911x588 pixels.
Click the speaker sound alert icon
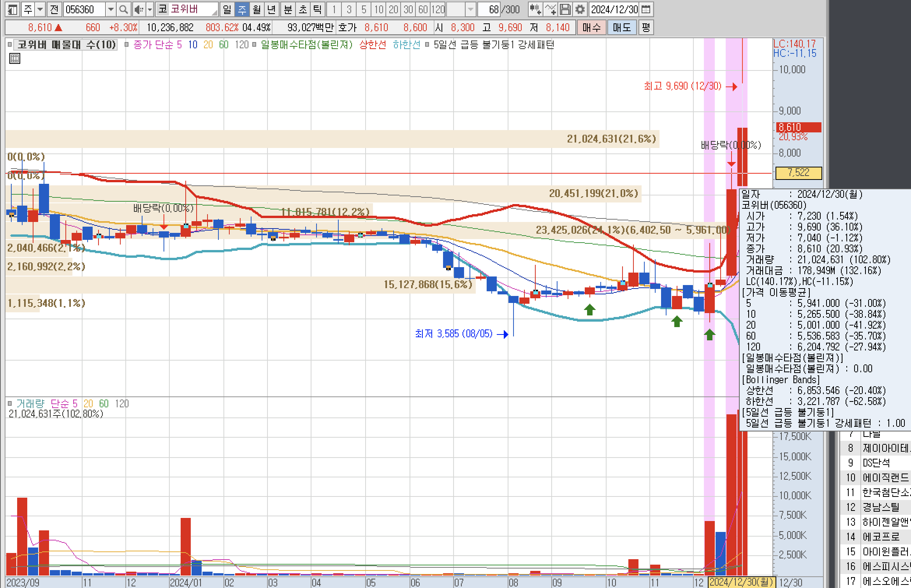tap(138, 9)
